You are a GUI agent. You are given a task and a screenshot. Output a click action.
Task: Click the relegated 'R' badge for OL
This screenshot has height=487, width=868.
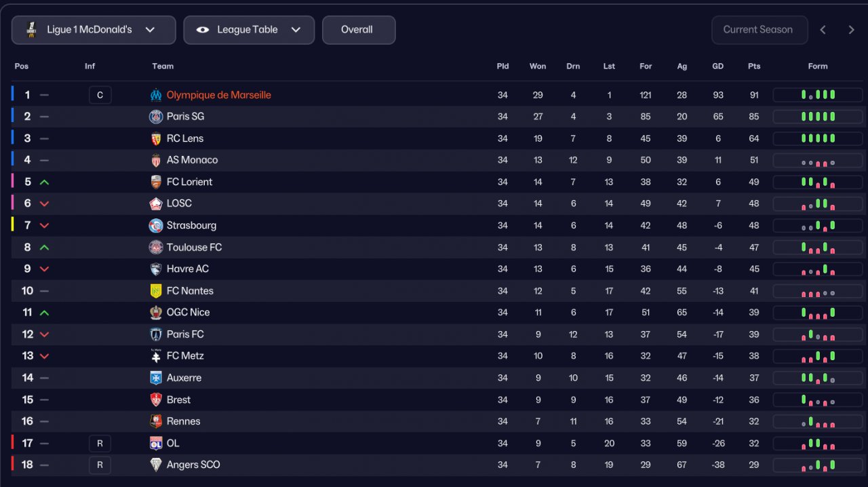pyautogui.click(x=100, y=444)
